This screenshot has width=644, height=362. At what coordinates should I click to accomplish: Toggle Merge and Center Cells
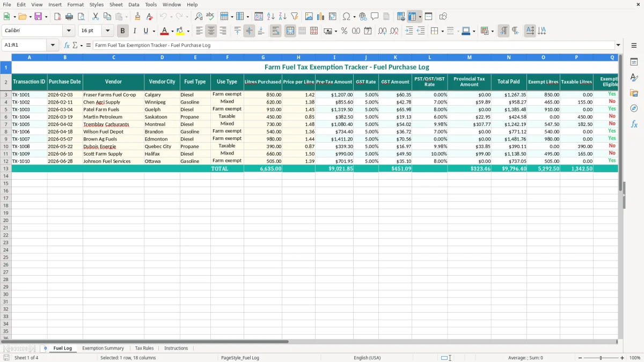290,31
